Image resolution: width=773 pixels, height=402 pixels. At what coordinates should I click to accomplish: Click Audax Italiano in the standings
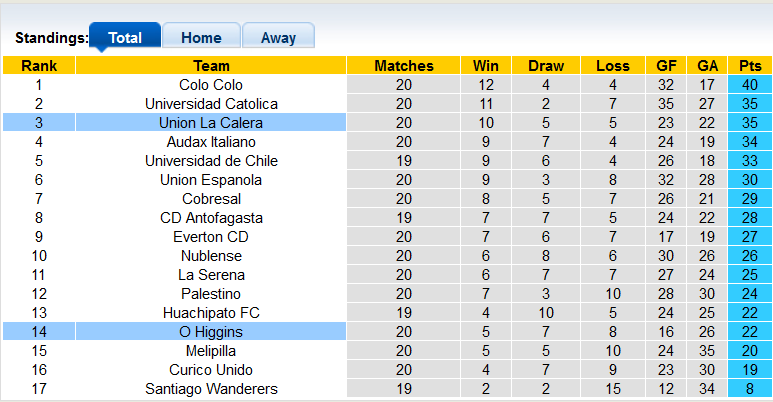click(x=211, y=142)
